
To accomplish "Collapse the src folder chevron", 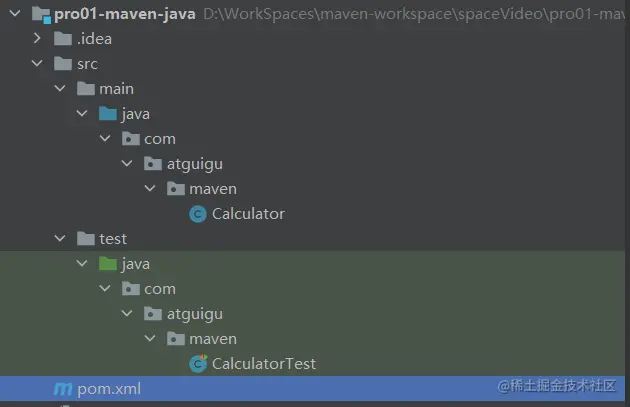I will pyautogui.click(x=37, y=64).
